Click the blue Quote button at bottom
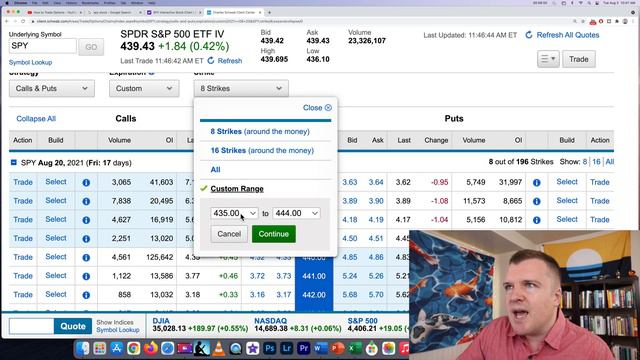The width and height of the screenshot is (640, 360). tap(73, 326)
